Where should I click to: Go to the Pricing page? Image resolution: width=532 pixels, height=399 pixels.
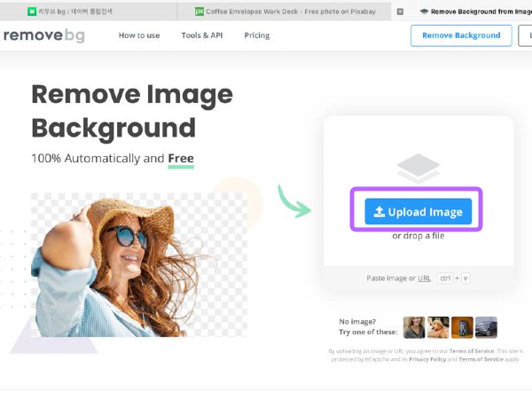pos(257,35)
